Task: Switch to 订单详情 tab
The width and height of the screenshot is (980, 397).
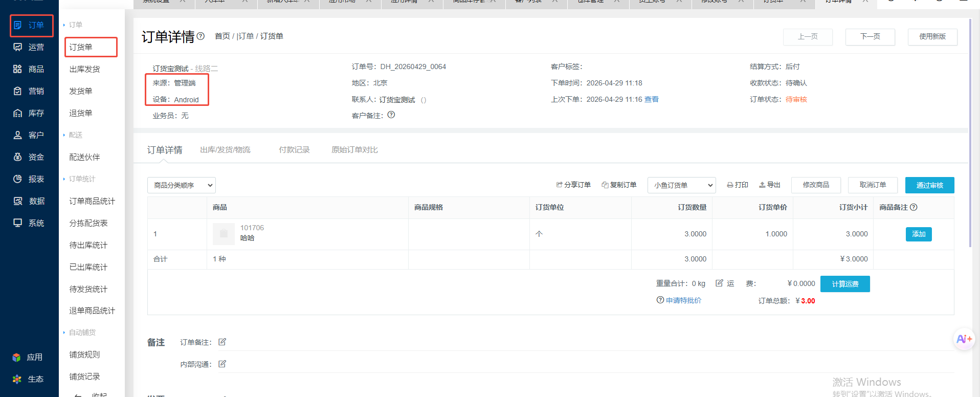Action: (165, 150)
